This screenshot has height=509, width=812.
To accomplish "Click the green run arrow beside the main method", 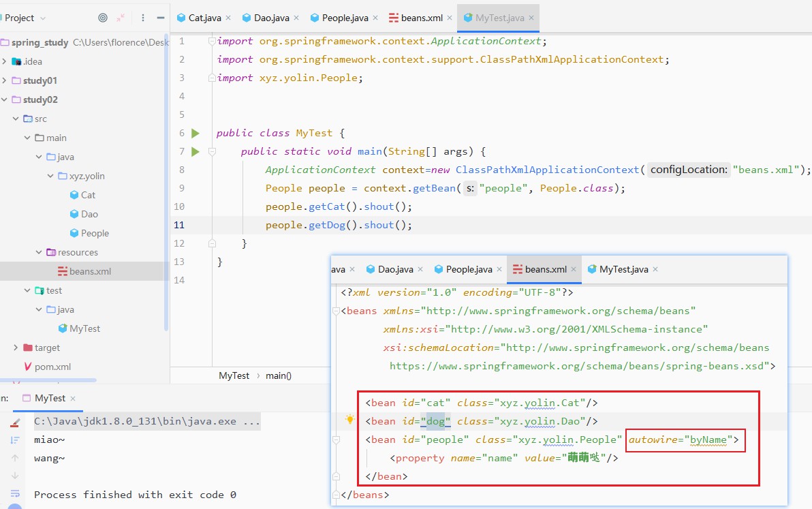I will [x=196, y=151].
